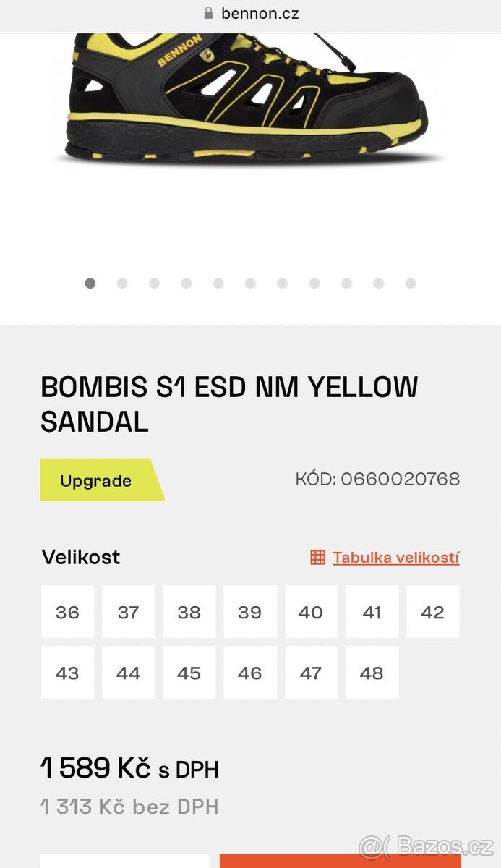Choose size 48 option

coord(372,673)
